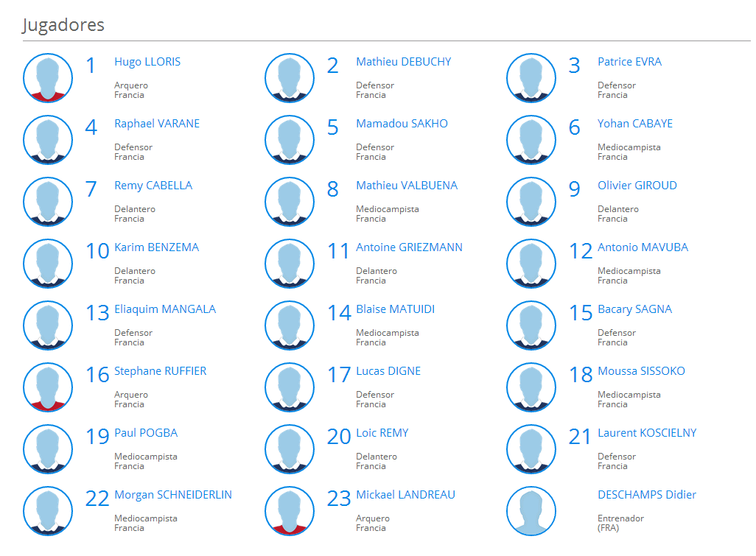Viewport: 756px width, 556px height.
Task: Click coach DESCHAMPS Didier avatar icon
Action: (531, 511)
